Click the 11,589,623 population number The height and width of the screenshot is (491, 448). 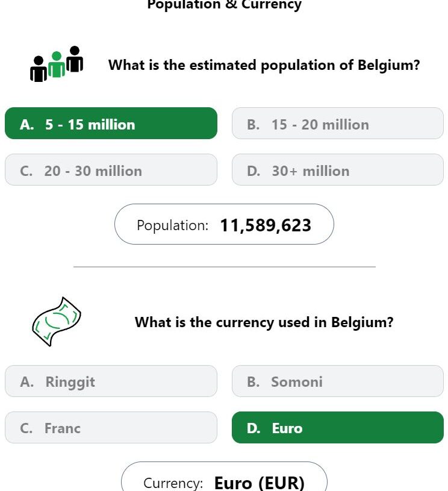[266, 225]
